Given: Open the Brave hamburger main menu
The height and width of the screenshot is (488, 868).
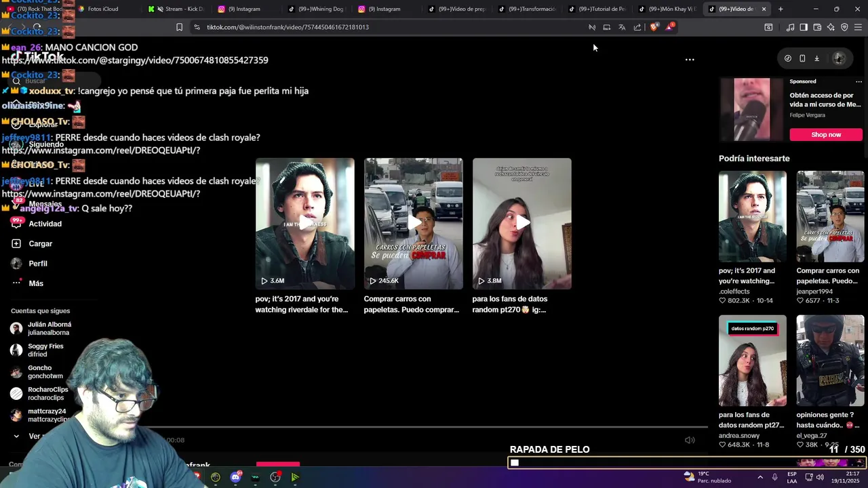Looking at the screenshot, I should point(859,27).
